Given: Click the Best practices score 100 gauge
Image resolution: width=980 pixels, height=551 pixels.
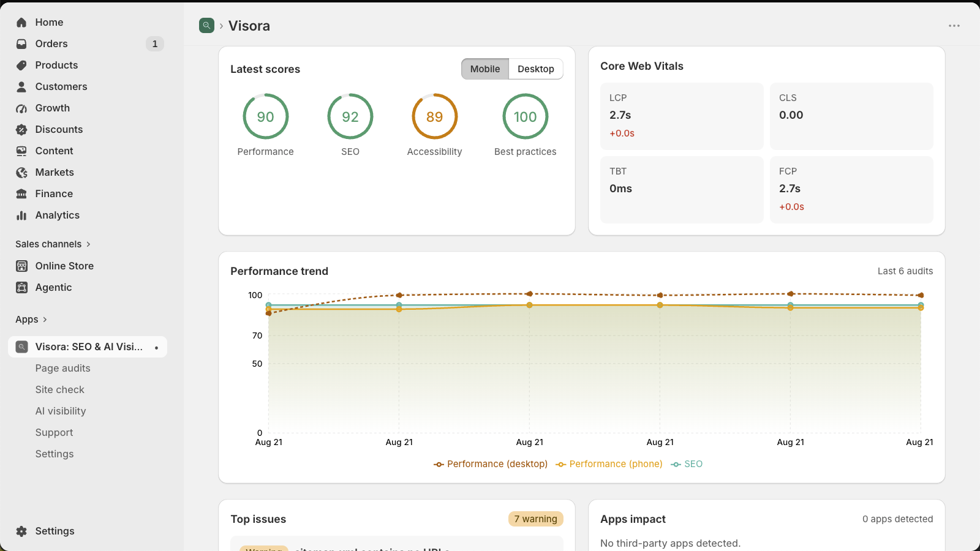Looking at the screenshot, I should (526, 116).
